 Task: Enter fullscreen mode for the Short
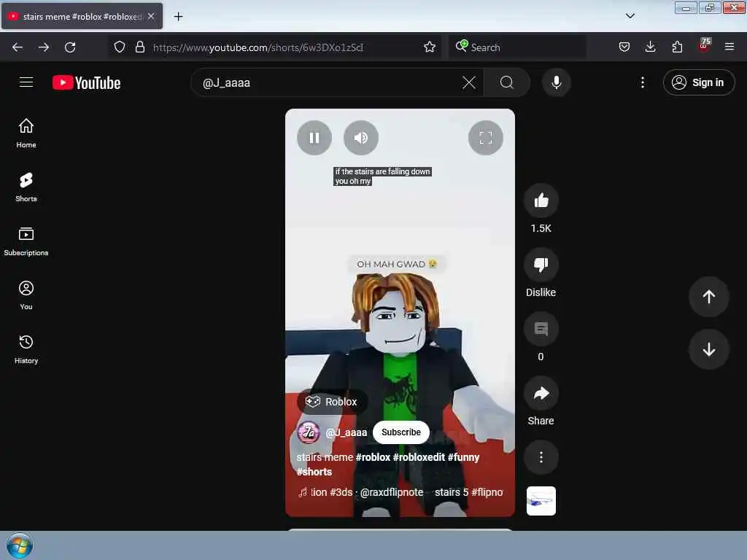(x=485, y=138)
